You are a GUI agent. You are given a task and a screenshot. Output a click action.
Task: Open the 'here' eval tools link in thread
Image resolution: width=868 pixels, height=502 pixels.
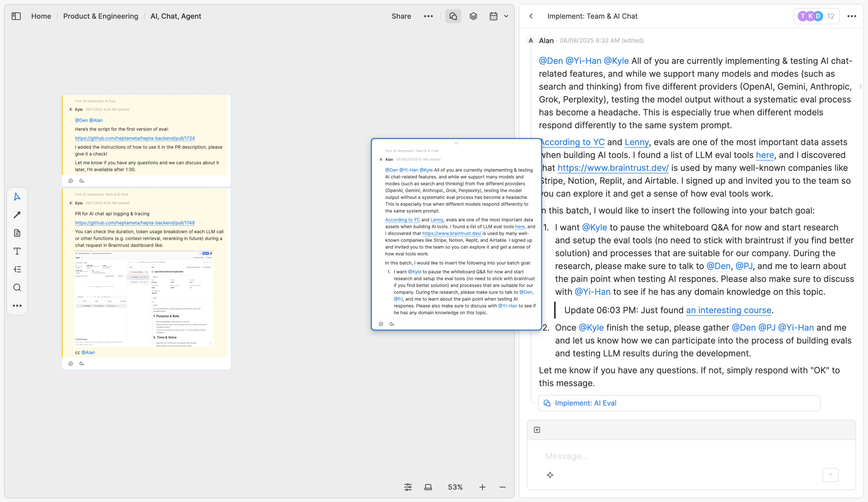(765, 155)
